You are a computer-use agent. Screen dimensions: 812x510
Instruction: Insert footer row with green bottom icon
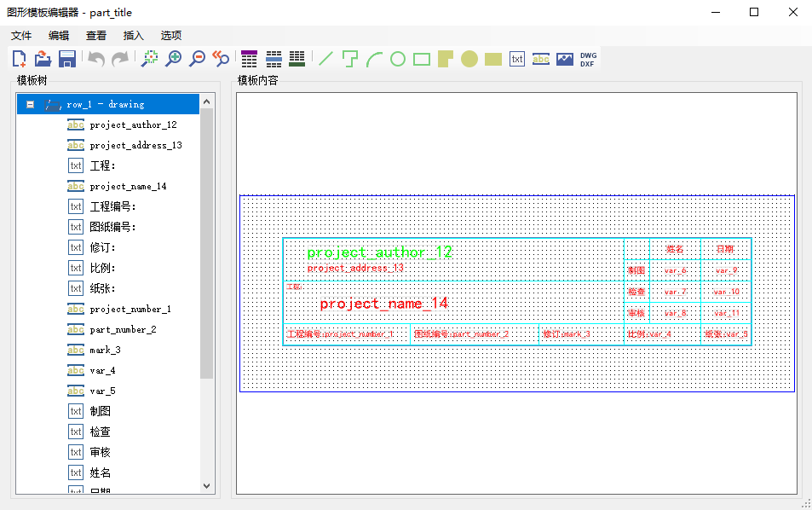(297, 59)
